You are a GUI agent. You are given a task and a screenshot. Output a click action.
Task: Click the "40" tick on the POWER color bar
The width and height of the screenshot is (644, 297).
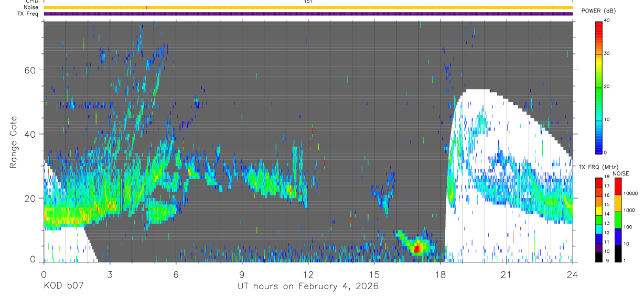tap(607, 20)
